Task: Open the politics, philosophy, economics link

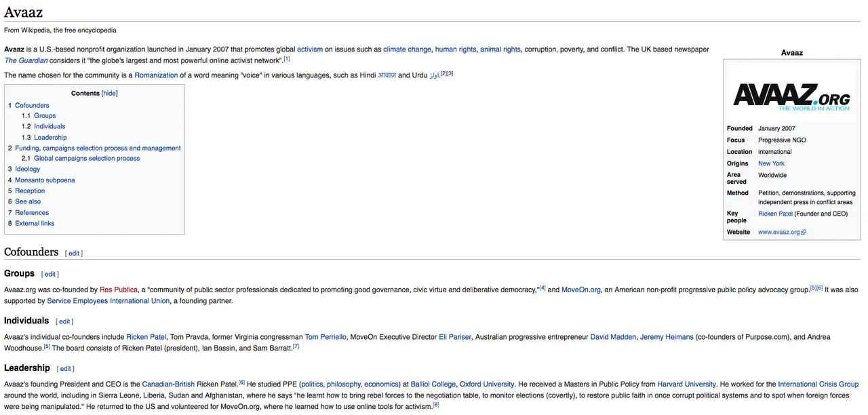Action: pyautogui.click(x=349, y=384)
